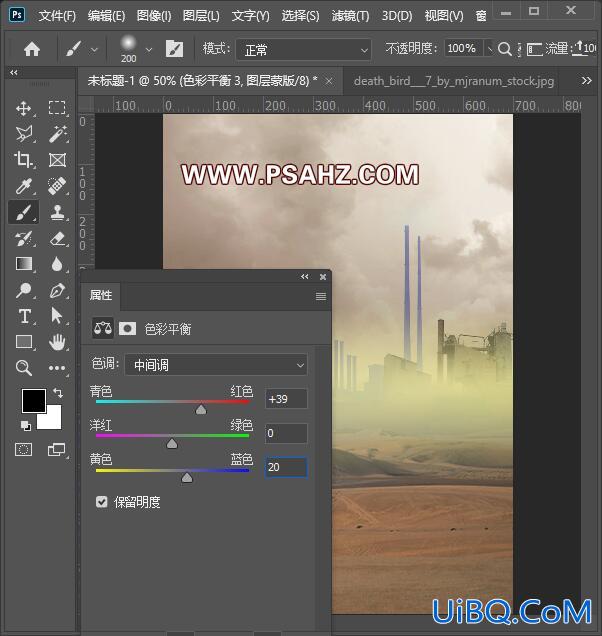
Task: Open the 滤镜(T) menu
Action: tap(350, 16)
